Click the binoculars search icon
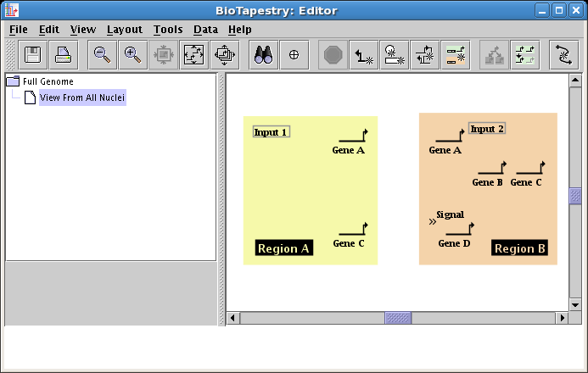This screenshot has width=588, height=373. pos(264,55)
